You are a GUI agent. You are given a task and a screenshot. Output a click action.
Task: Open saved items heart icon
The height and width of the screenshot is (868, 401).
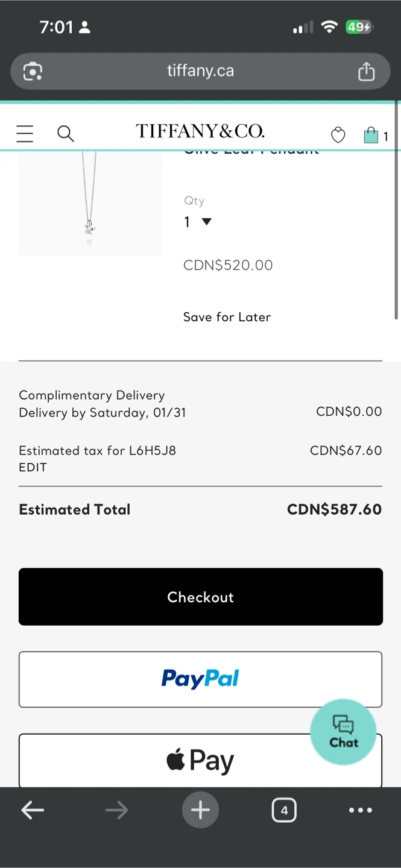pyautogui.click(x=338, y=135)
